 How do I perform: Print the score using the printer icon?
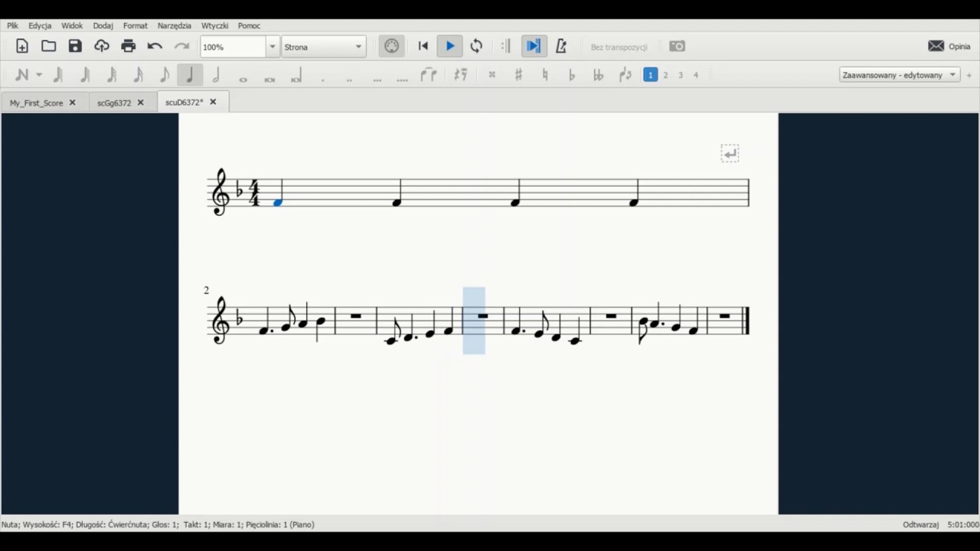point(129,46)
